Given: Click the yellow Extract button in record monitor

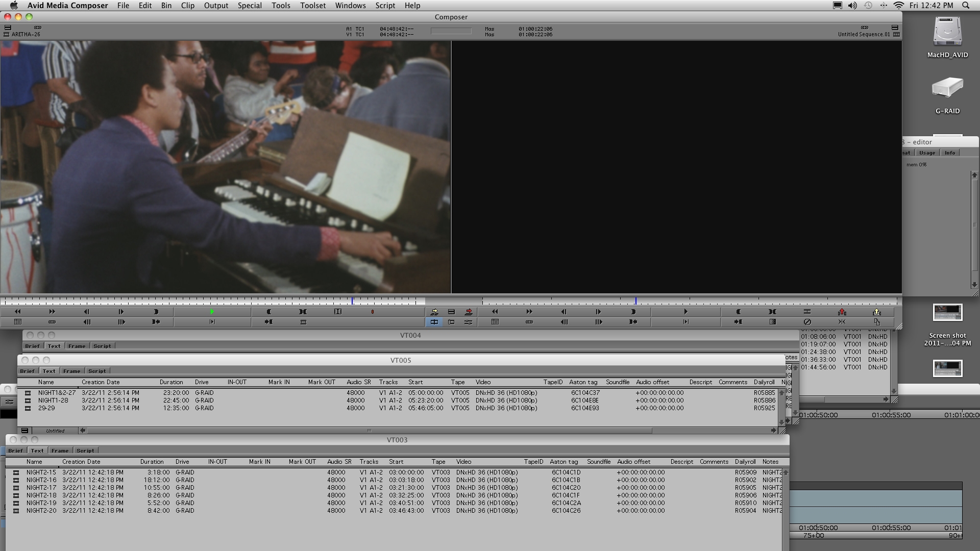Looking at the screenshot, I should click(x=876, y=312).
